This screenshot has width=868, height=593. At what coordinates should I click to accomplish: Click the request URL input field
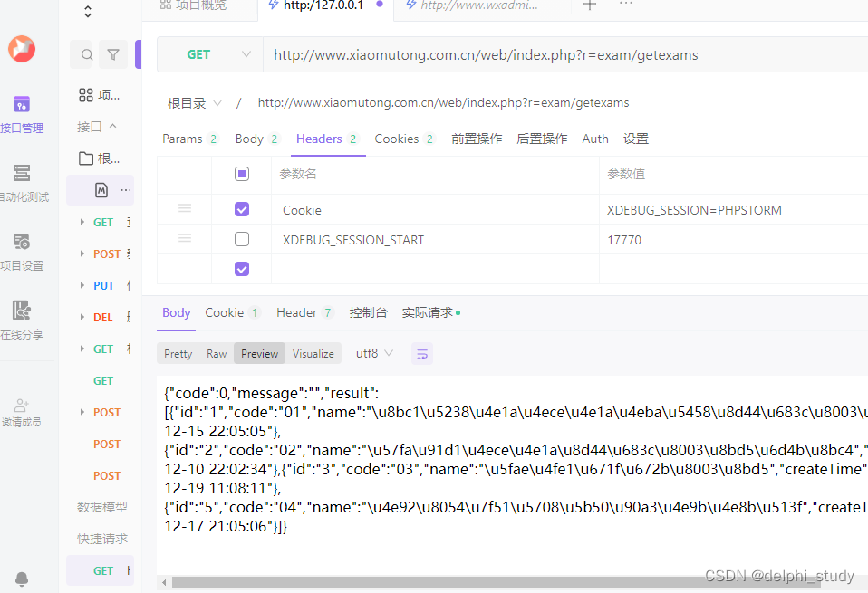pos(544,54)
